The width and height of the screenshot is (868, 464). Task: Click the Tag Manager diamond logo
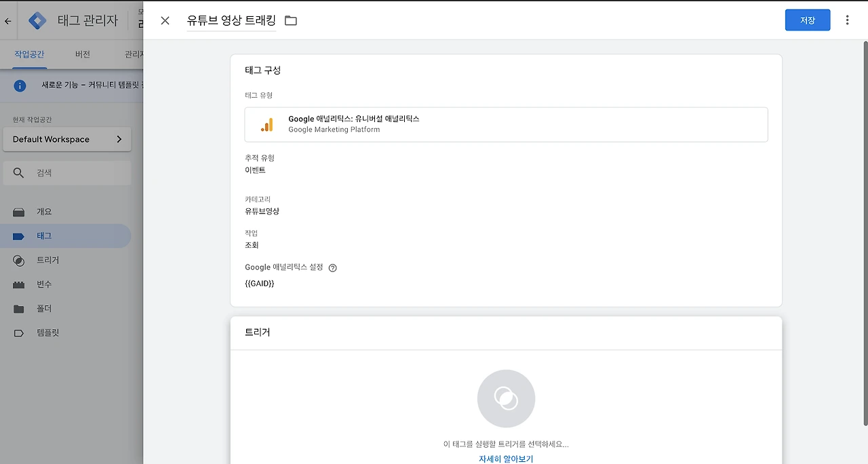pos(38,20)
